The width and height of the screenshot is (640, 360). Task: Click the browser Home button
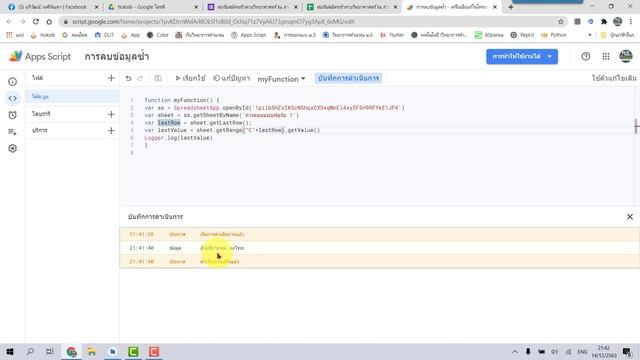click(49, 22)
